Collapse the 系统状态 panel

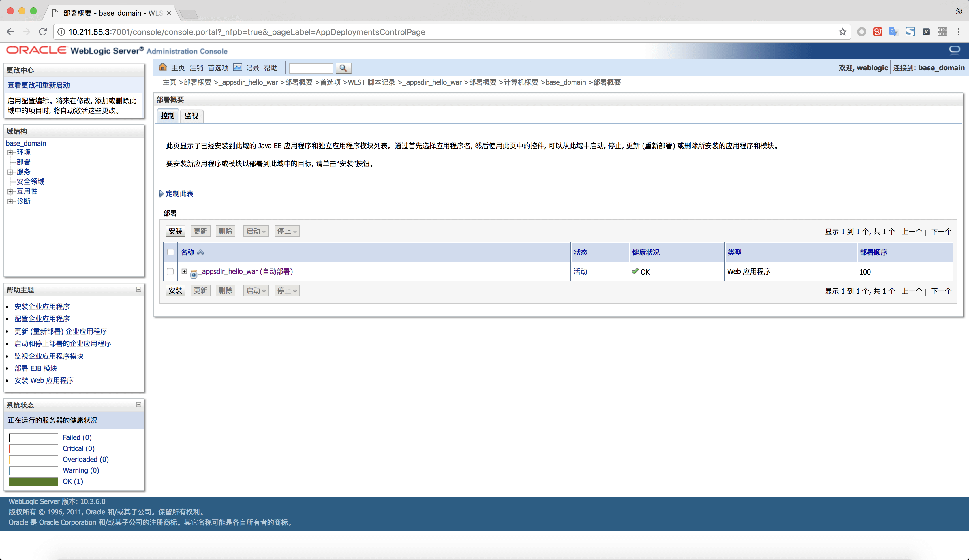(x=138, y=405)
